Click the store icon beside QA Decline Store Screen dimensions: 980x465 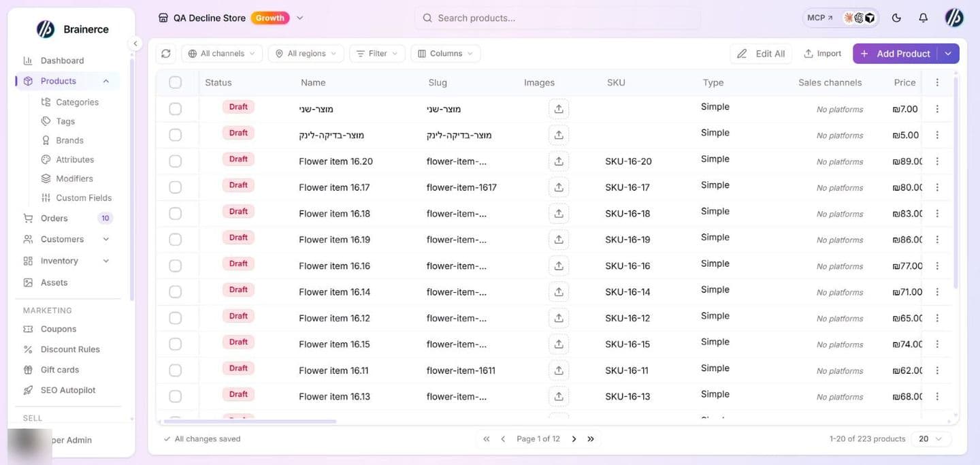click(163, 18)
